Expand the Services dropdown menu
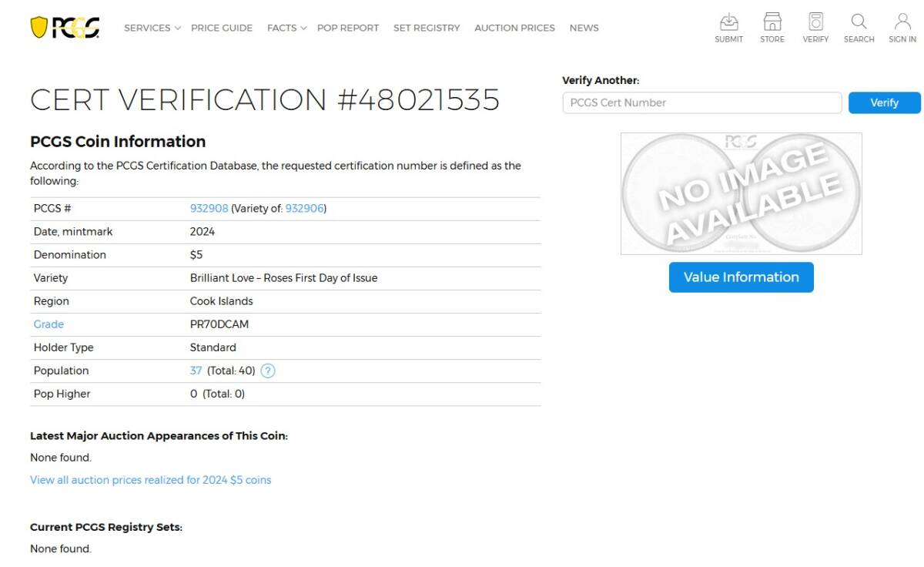The image size is (924, 567). (x=152, y=28)
